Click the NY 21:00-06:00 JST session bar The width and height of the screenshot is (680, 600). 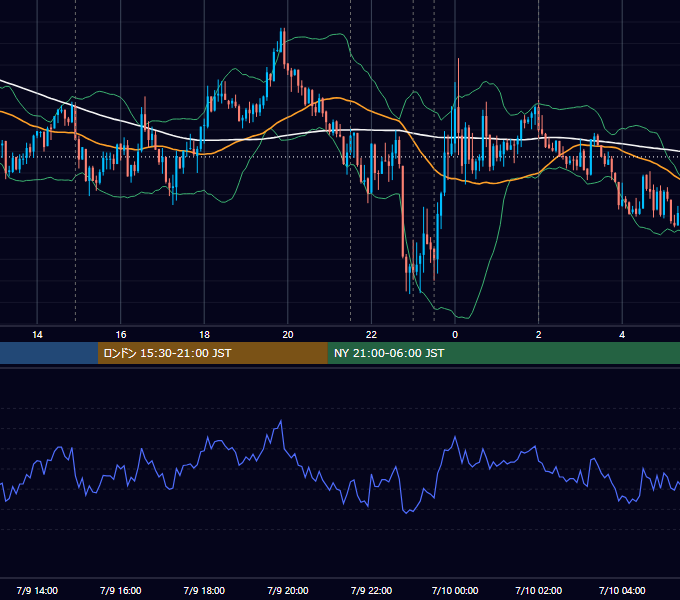coord(503,353)
